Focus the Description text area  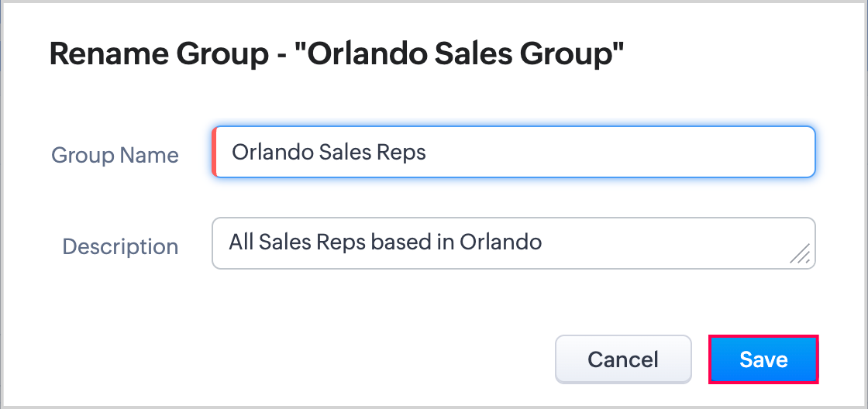coord(513,243)
